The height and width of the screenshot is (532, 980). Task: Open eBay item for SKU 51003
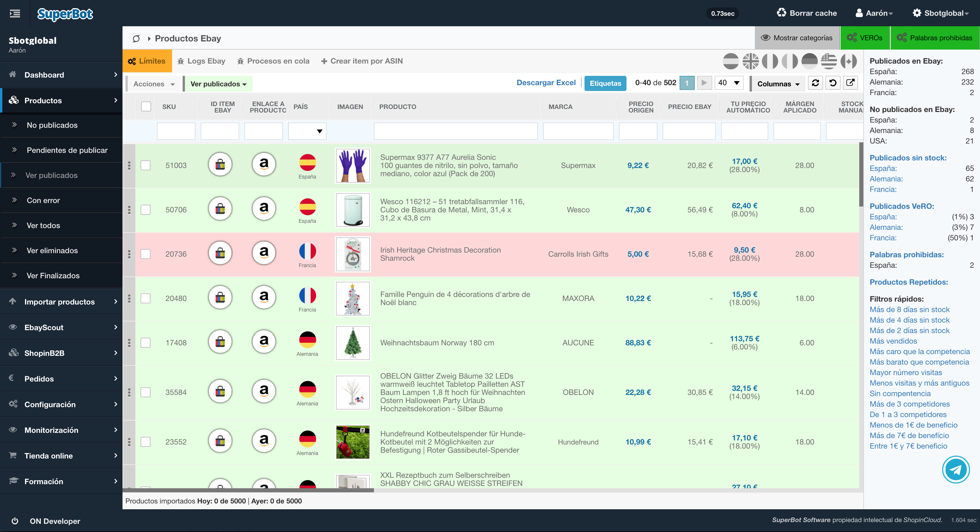point(220,164)
